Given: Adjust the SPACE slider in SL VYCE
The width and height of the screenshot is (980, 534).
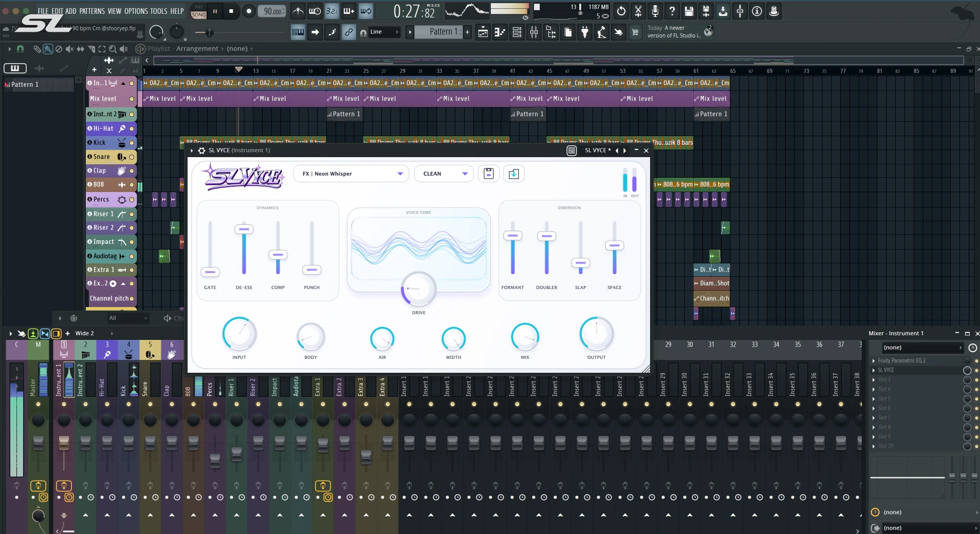Looking at the screenshot, I should pyautogui.click(x=614, y=245).
